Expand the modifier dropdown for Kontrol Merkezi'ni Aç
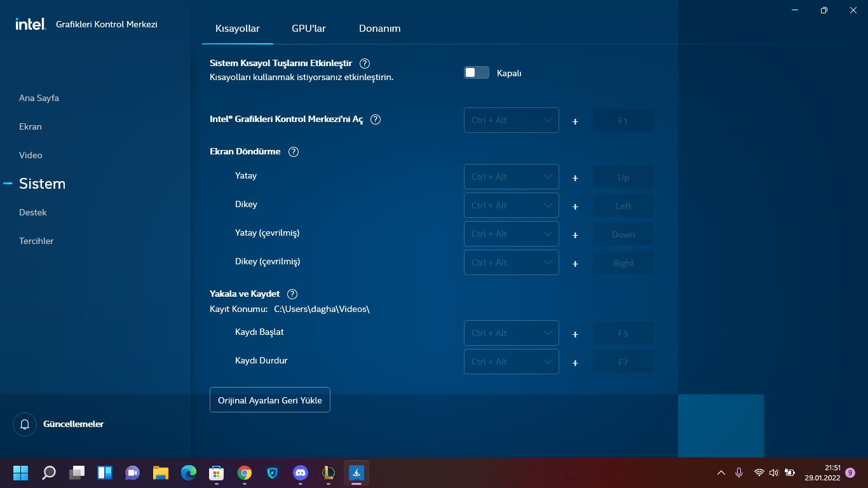 point(512,120)
